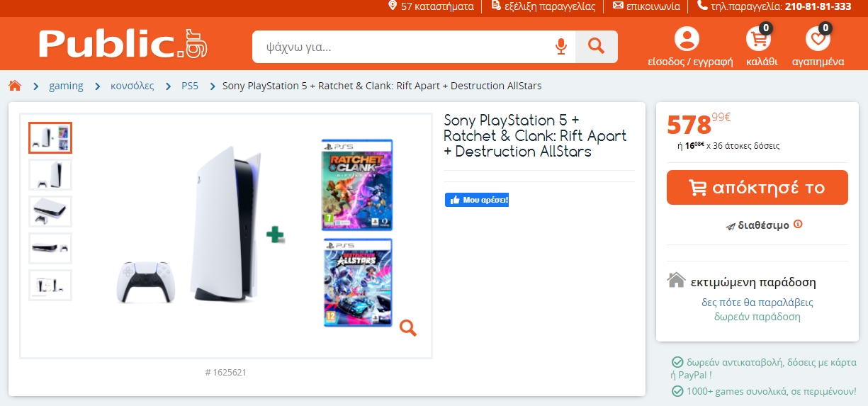Select the first thumbnail with console and games
Screen dimensions: 868x406
(50, 137)
